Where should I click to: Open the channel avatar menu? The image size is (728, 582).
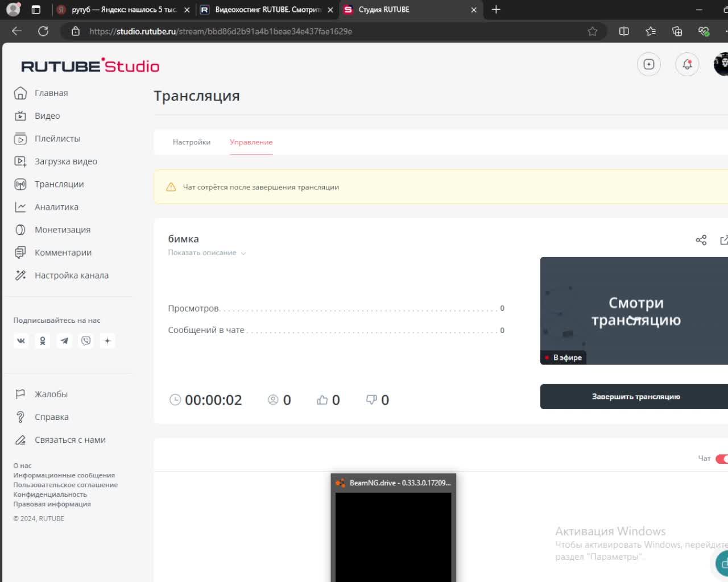pos(721,64)
